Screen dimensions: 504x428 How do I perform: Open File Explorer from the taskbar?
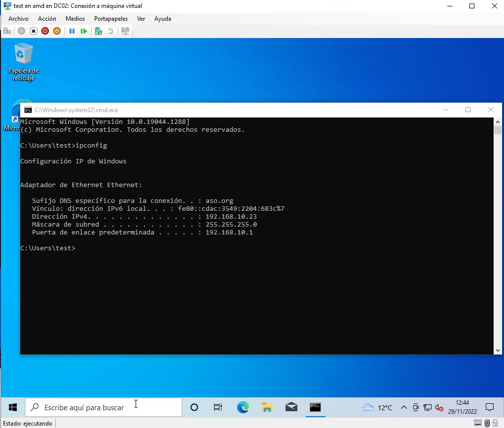click(x=267, y=407)
